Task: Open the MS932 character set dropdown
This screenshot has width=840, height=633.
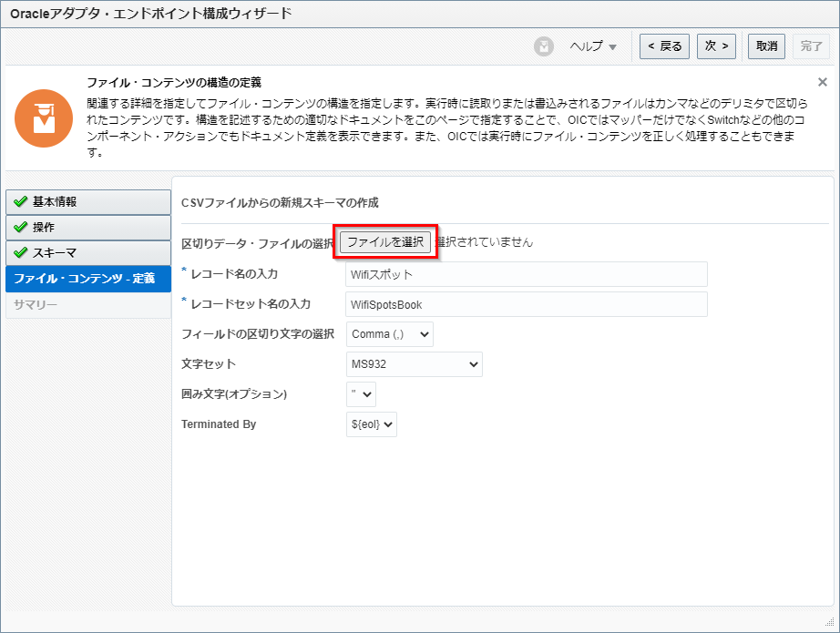Action: [x=414, y=364]
